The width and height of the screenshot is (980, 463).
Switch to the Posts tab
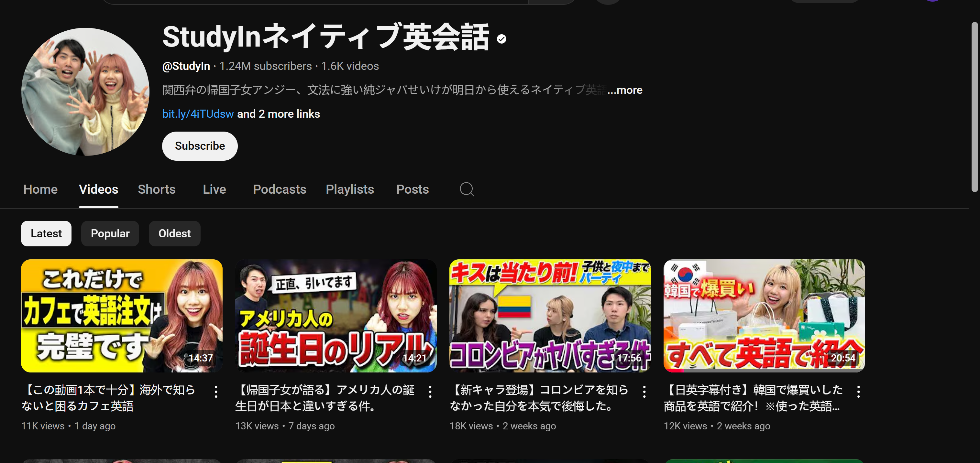413,189
